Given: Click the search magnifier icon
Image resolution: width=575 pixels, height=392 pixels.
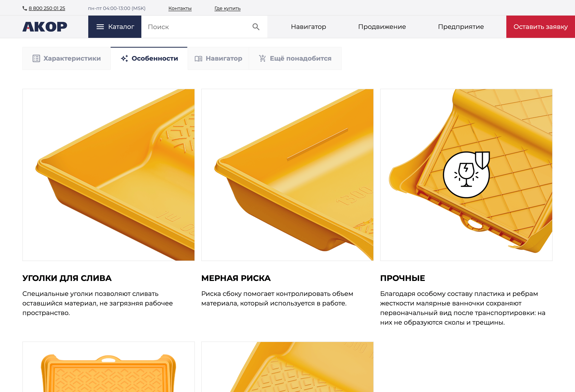Looking at the screenshot, I should click(x=256, y=27).
